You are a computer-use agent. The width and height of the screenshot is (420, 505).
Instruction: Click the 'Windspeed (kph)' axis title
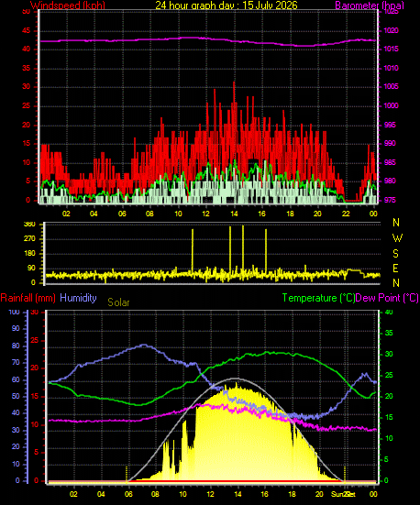68,5
